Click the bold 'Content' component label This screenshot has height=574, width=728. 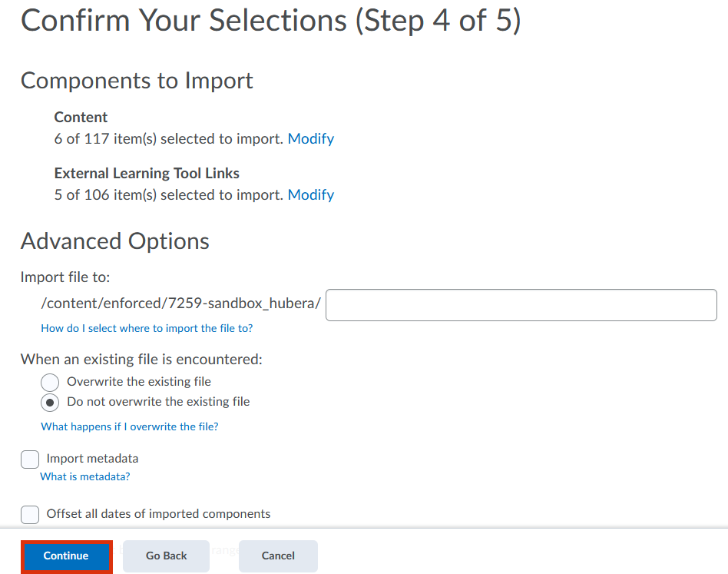pos(81,118)
